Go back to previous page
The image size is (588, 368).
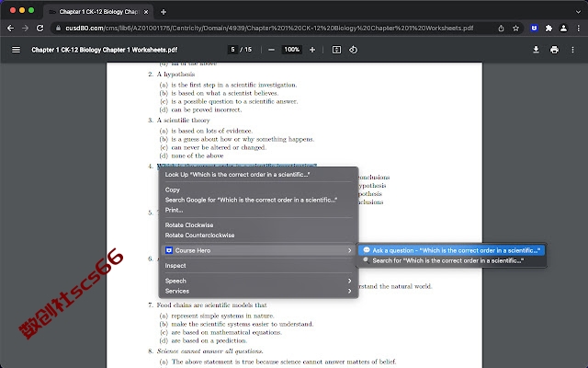(x=10, y=29)
